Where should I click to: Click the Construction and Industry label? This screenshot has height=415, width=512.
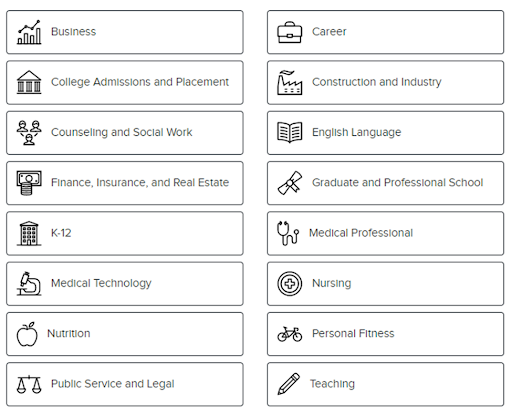tap(377, 82)
